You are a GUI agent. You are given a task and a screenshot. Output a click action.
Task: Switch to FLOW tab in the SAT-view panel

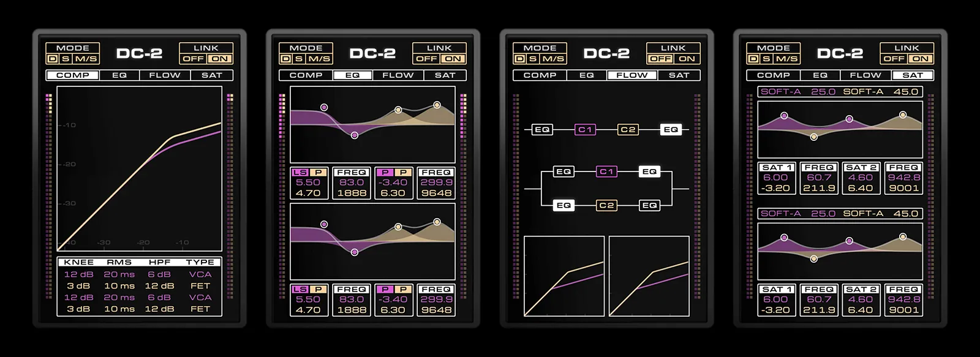[x=865, y=75]
